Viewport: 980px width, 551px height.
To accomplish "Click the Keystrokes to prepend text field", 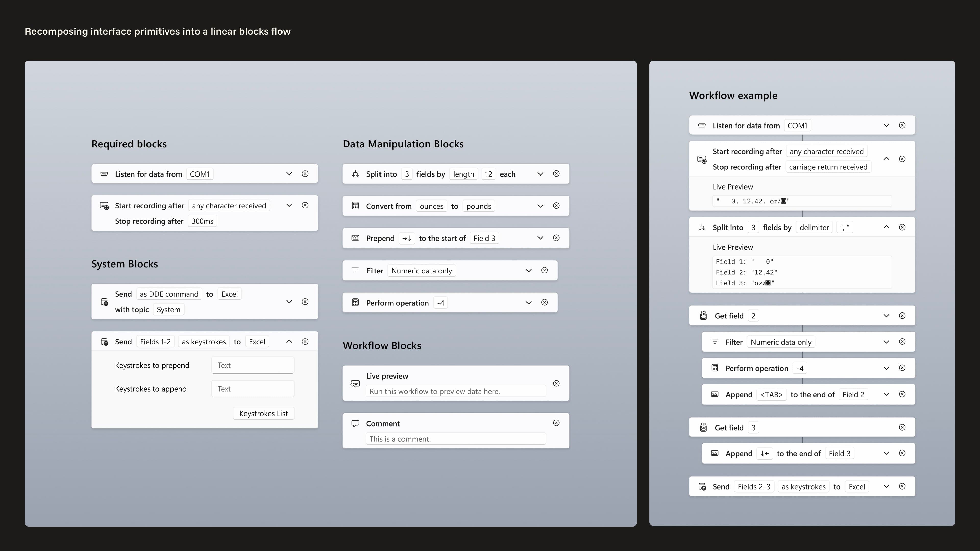I will [x=253, y=365].
